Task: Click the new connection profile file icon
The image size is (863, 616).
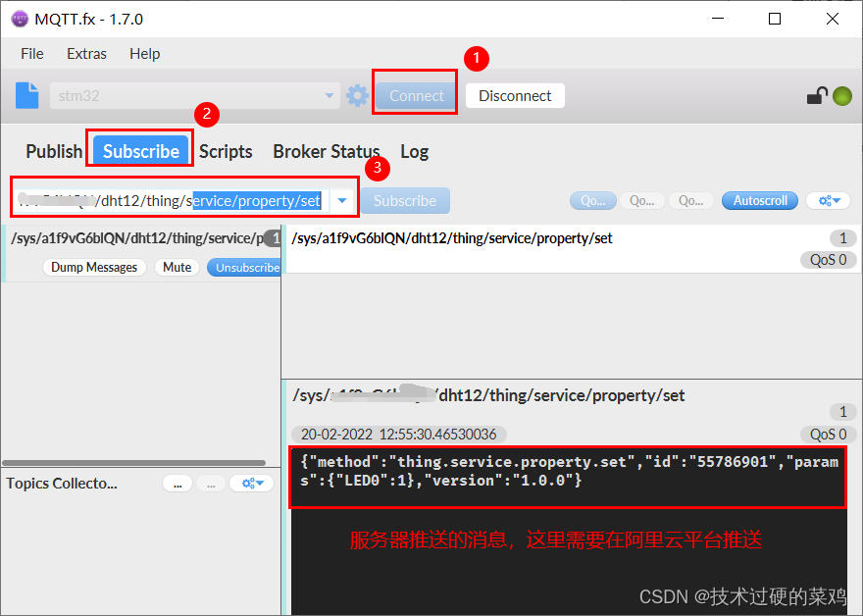Action: 27,96
